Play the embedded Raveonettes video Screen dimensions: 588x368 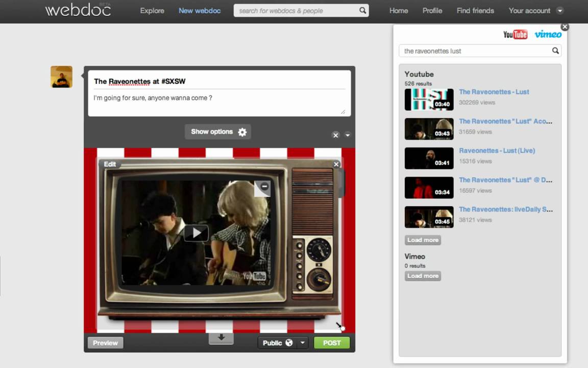196,233
